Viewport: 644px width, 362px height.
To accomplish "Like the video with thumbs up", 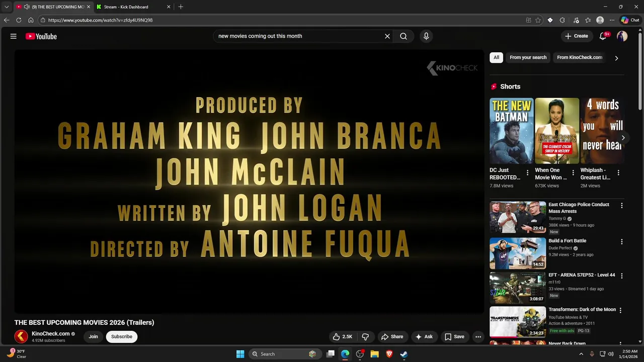I will click(x=342, y=337).
